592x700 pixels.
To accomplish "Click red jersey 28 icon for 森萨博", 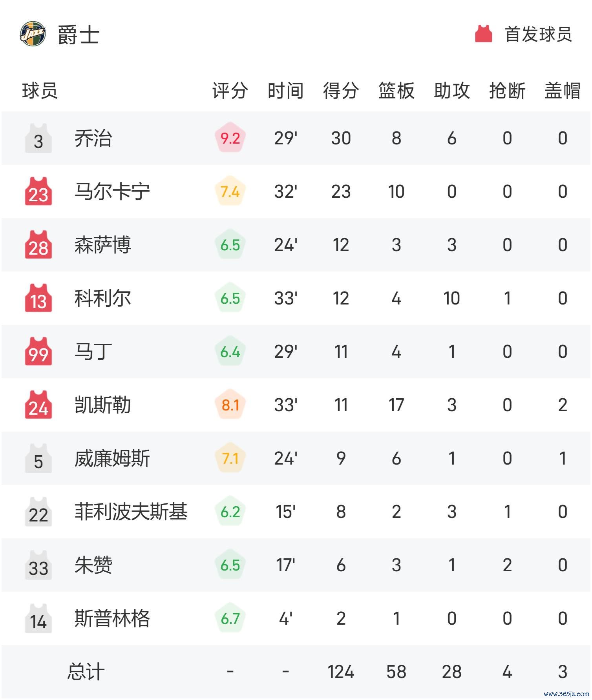I will click(38, 245).
